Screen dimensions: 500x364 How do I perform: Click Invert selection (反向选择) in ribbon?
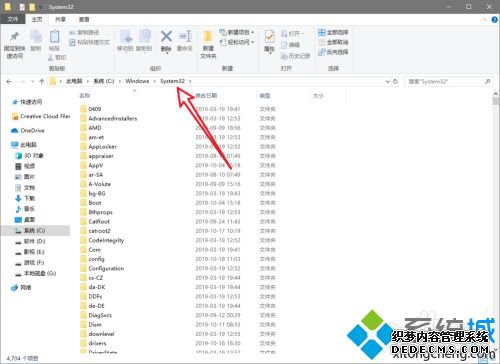click(x=333, y=52)
